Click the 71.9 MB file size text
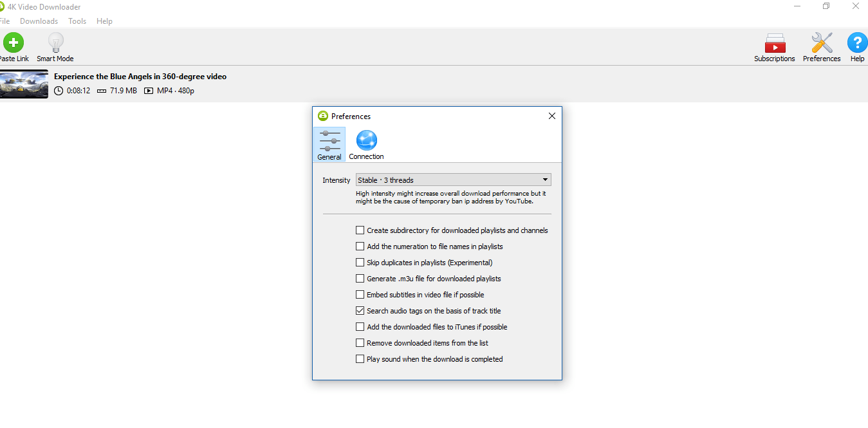 tap(123, 91)
